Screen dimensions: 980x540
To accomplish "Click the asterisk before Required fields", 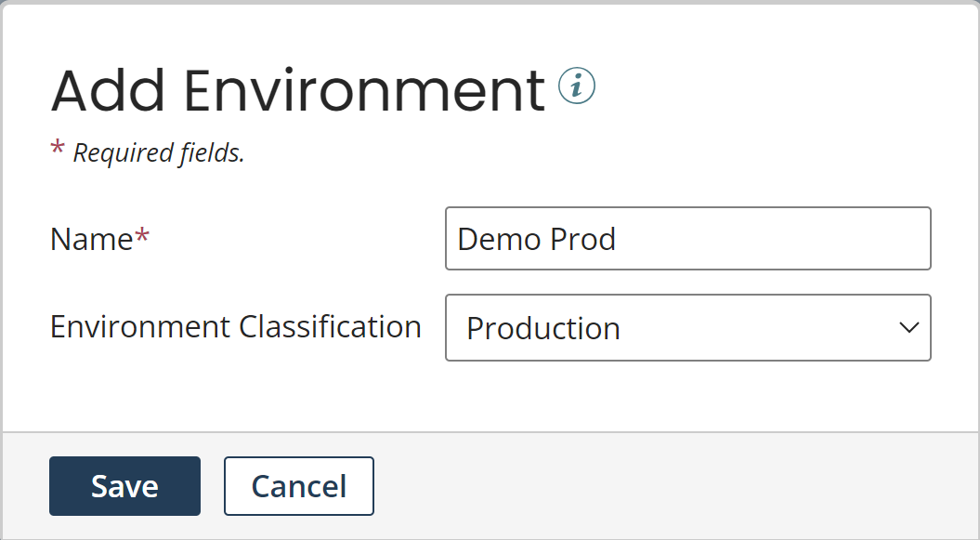I will (58, 149).
